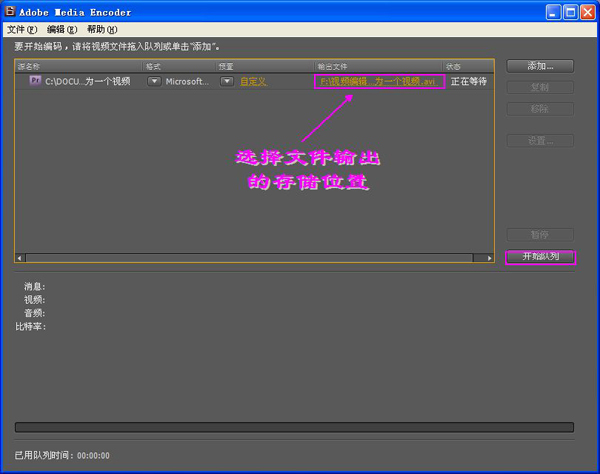
Task: Open the format dropdown next to Microsoft
Action: click(x=154, y=81)
